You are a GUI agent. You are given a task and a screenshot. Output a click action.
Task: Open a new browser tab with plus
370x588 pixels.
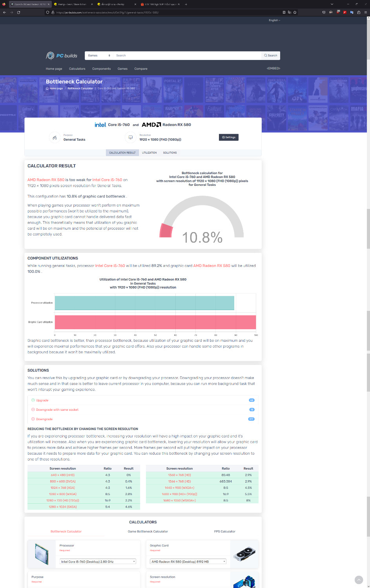tap(186, 4)
